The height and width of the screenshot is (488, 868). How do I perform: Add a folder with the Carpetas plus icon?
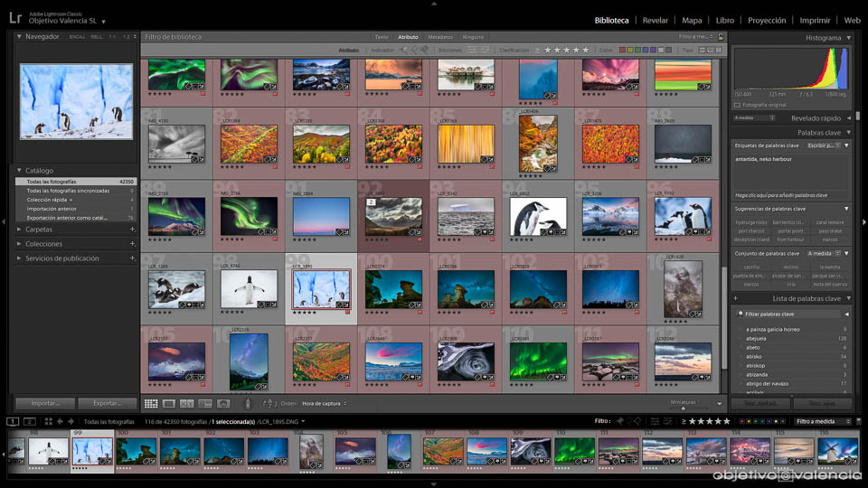(x=132, y=229)
